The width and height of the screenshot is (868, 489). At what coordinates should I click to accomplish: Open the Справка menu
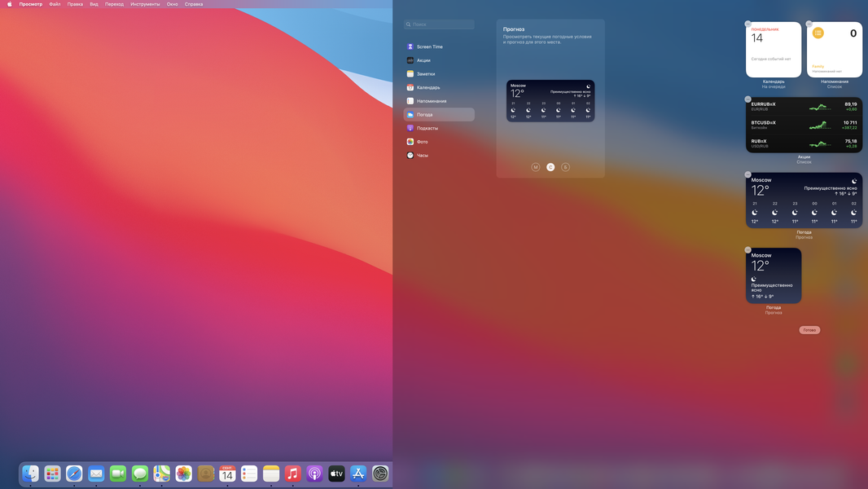194,4
